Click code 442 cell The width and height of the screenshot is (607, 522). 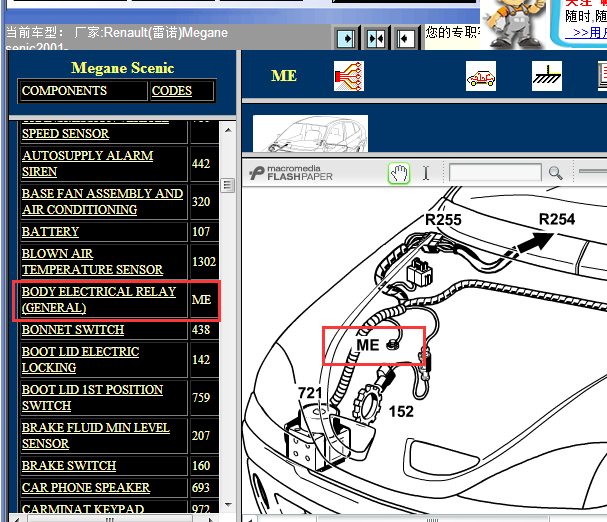(204, 163)
